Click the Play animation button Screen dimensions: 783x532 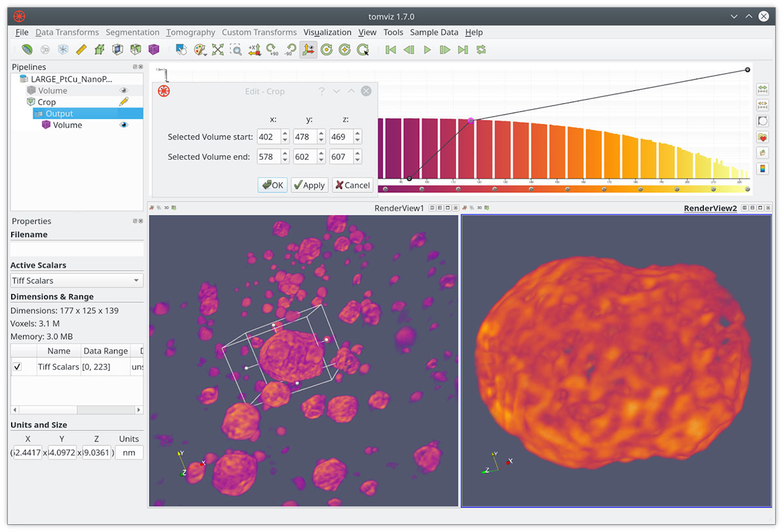tap(427, 50)
